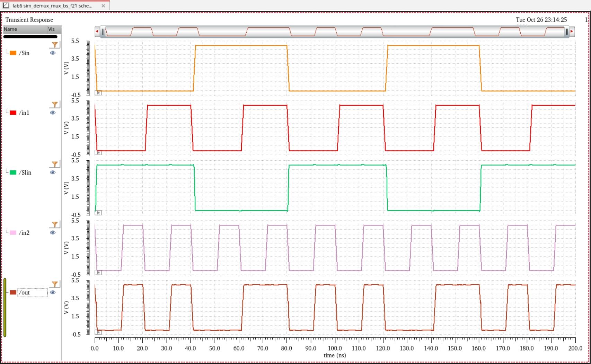
Task: Click the schematic icon on the lab6 tab
Action: coord(6,6)
